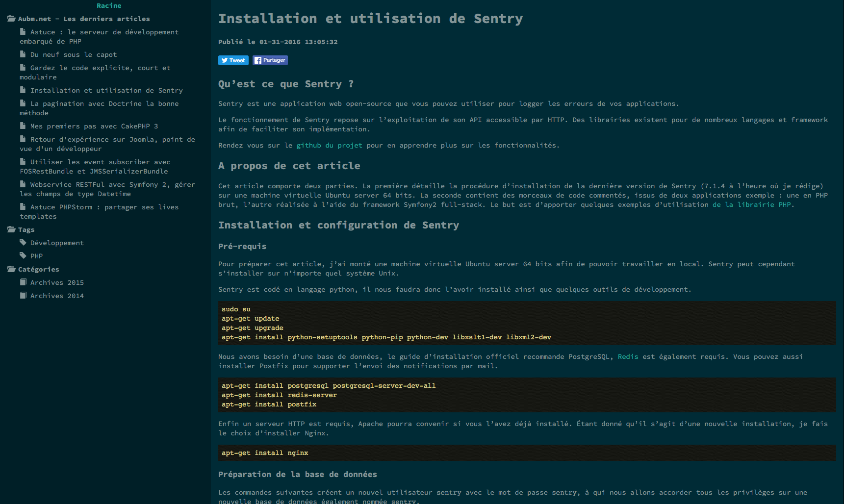Image resolution: width=844 pixels, height=504 pixels.
Task: Open the github du projet link
Action: pyautogui.click(x=329, y=145)
